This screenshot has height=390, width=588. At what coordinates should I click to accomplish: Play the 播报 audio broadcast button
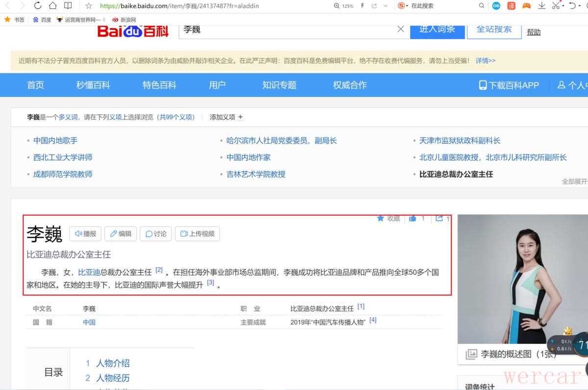click(85, 234)
